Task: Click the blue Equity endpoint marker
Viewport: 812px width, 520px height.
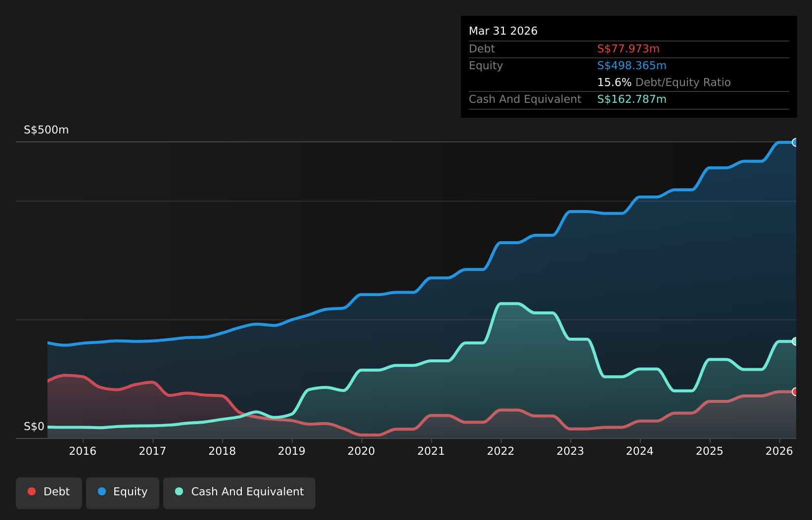Action: [x=795, y=142]
